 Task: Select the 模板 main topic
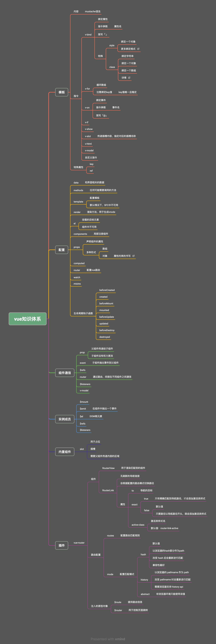coord(62,92)
